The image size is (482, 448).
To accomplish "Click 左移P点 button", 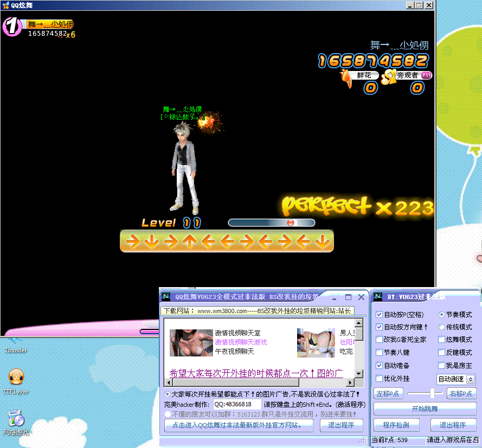I will coord(388,393).
